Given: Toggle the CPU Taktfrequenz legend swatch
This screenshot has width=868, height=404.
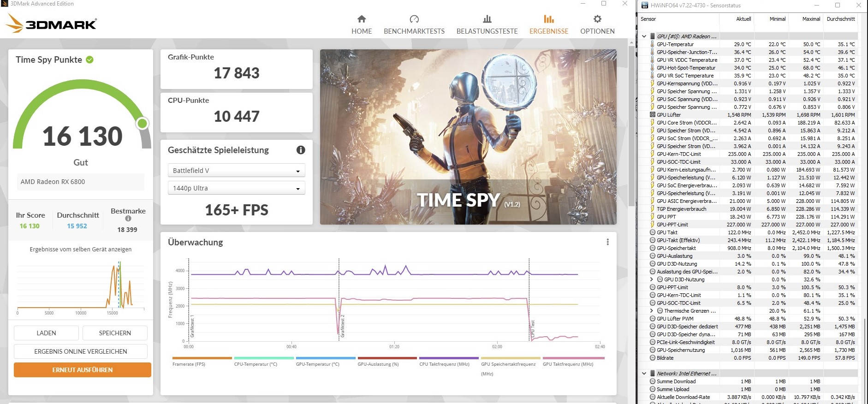Looking at the screenshot, I should click(449, 358).
